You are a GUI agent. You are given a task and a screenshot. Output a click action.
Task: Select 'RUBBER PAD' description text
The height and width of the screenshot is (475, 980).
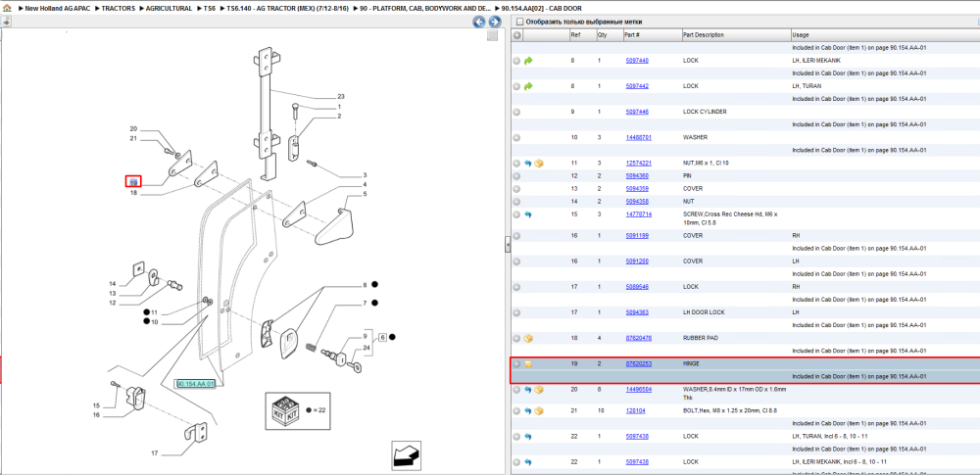tap(701, 338)
